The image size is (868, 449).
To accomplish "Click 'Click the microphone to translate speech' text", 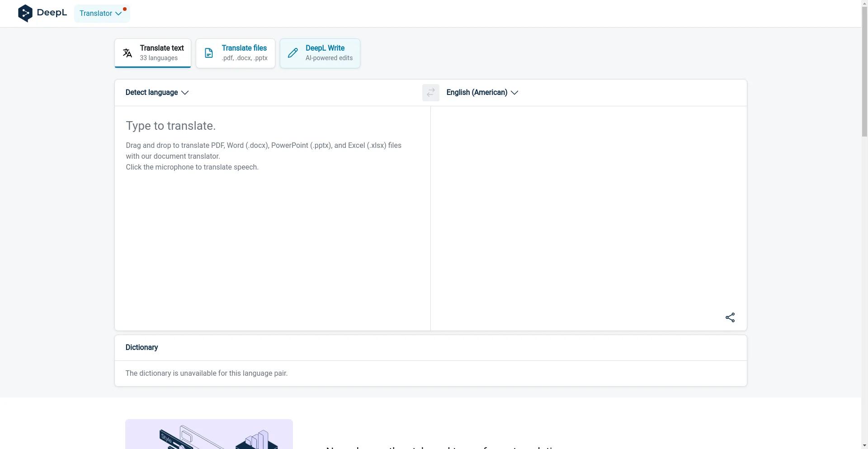I will [x=192, y=167].
